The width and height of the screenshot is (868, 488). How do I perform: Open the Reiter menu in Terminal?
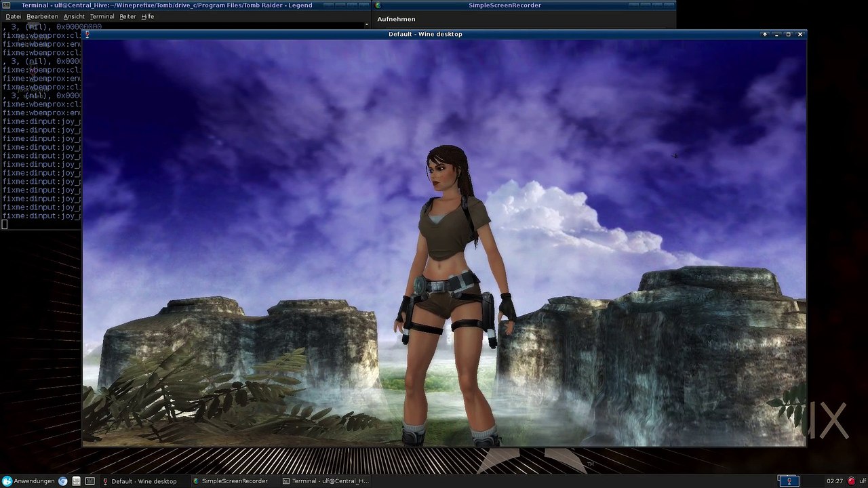pos(127,16)
